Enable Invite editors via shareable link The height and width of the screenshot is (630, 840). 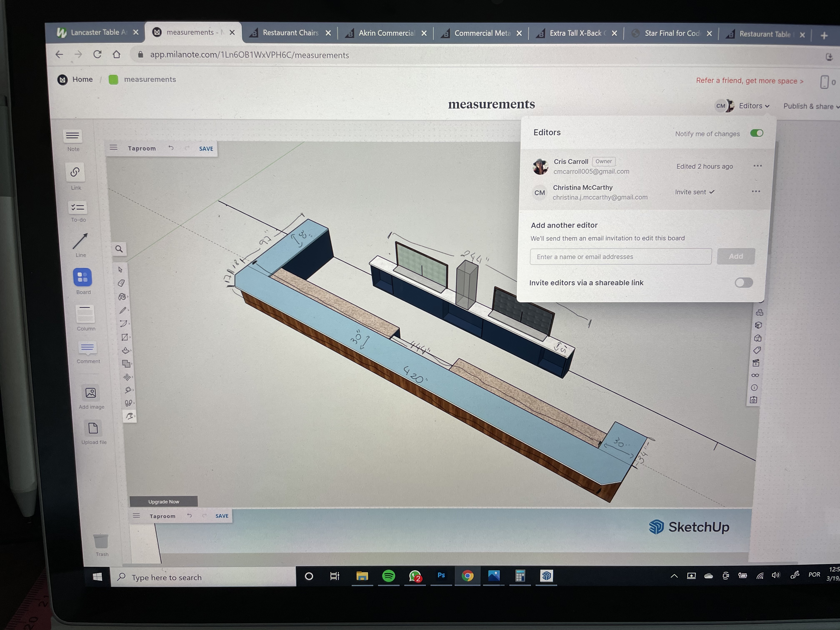(x=744, y=282)
